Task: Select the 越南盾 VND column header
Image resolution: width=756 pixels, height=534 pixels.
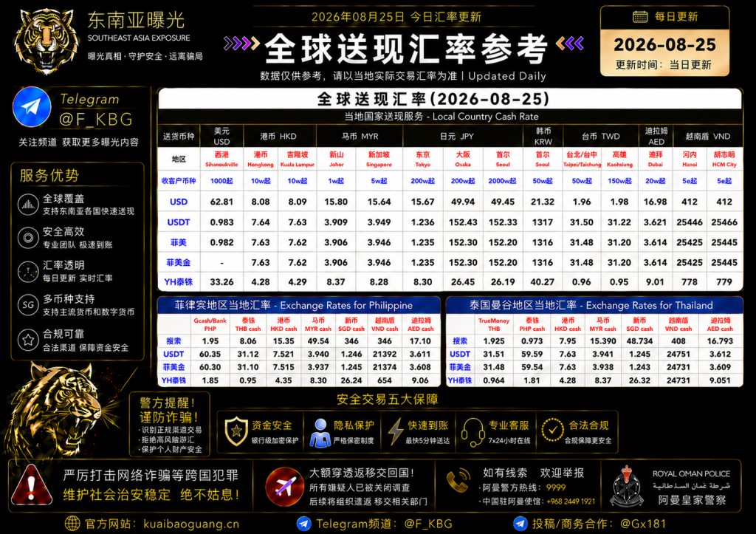Action: pyautogui.click(x=708, y=136)
